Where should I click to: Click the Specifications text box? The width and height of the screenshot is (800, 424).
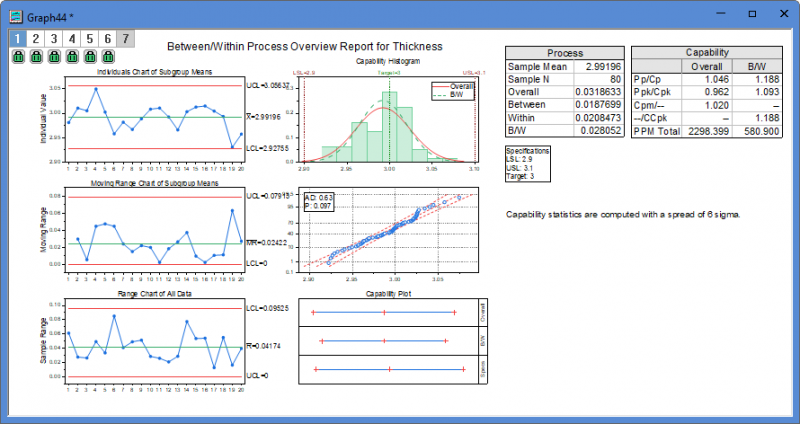529,161
